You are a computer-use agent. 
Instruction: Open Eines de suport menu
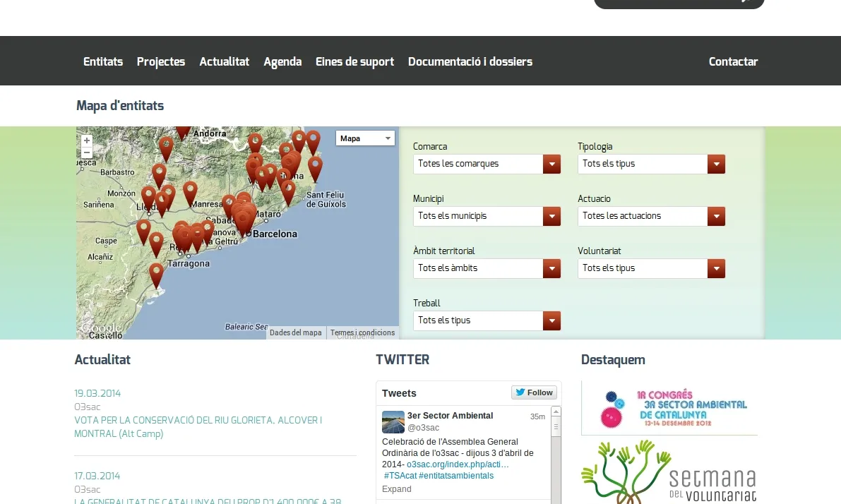(x=354, y=61)
